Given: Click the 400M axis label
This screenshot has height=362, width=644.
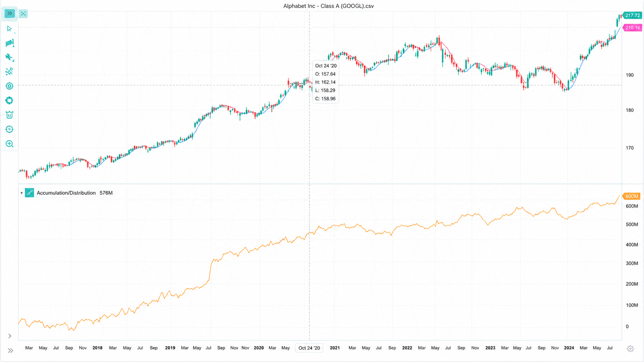Looking at the screenshot, I should (x=632, y=245).
